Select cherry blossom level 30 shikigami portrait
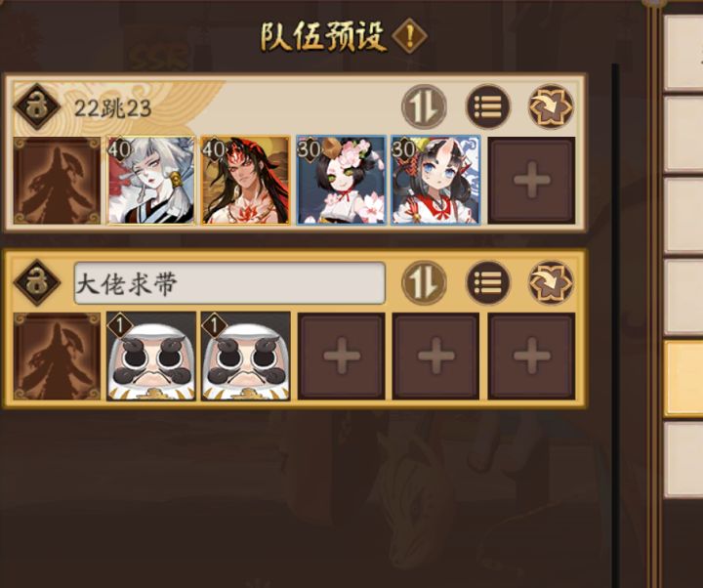This screenshot has width=703, height=588. (x=341, y=181)
